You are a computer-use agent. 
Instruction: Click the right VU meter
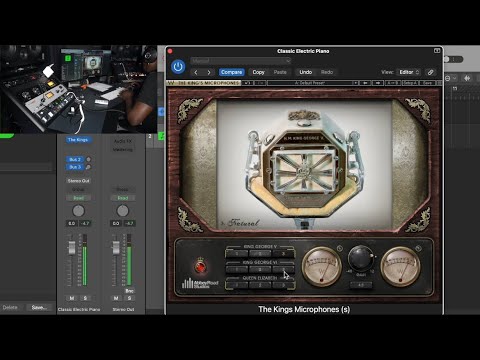[x=400, y=267]
